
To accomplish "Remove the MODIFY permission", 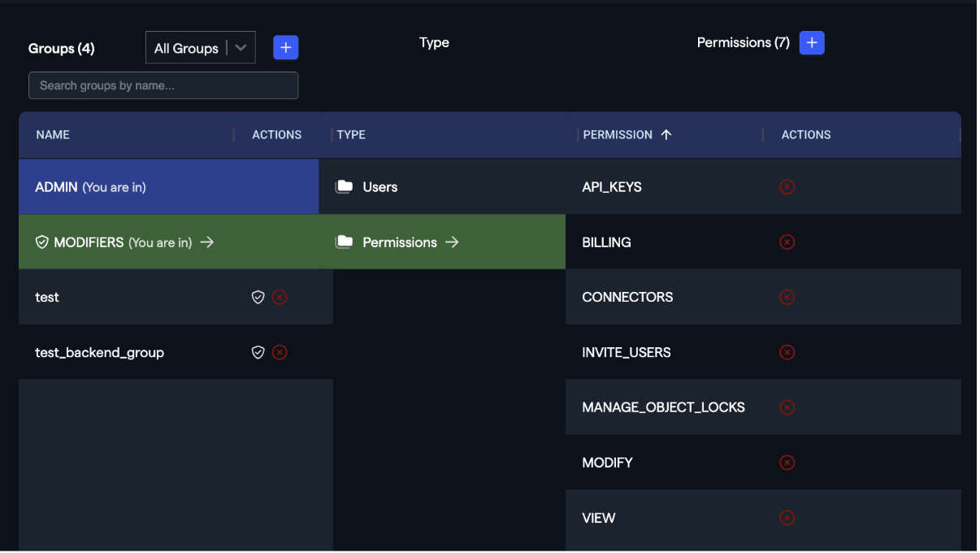I will coord(787,463).
